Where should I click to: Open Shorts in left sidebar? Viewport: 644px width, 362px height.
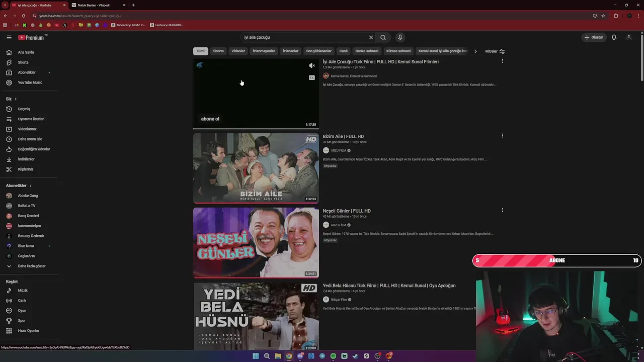(23, 62)
